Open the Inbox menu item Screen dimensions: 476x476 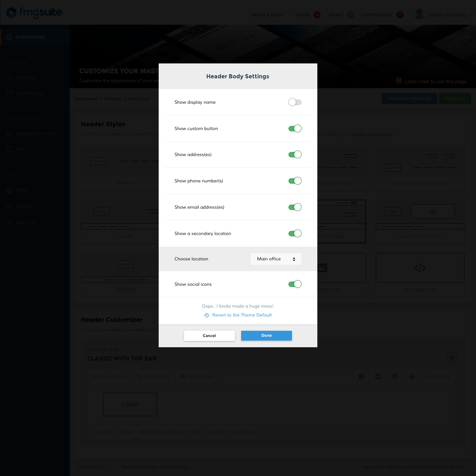[x=302, y=15]
